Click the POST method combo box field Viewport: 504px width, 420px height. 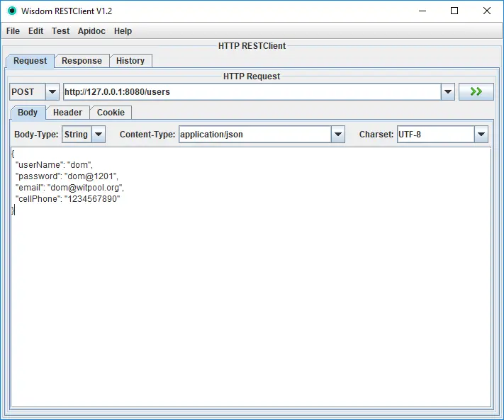coord(28,92)
